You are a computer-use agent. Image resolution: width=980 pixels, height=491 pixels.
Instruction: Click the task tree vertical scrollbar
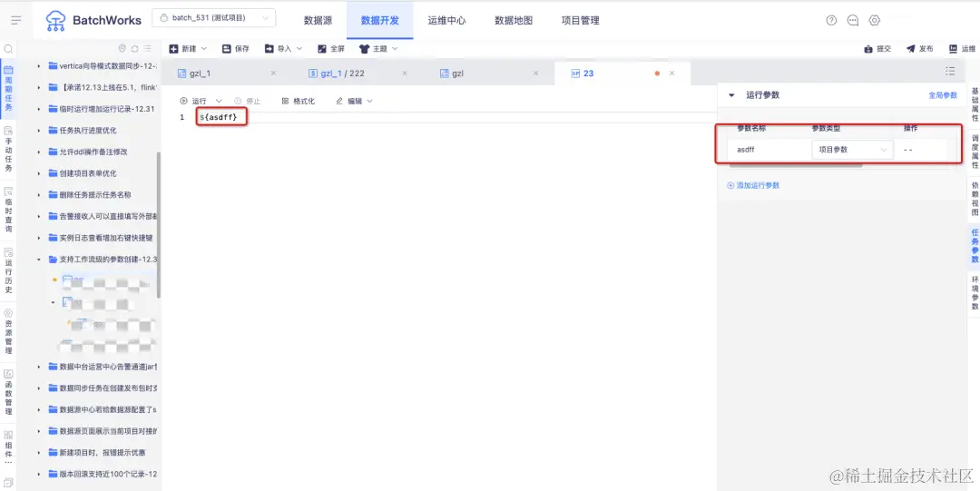pyautogui.click(x=159, y=225)
